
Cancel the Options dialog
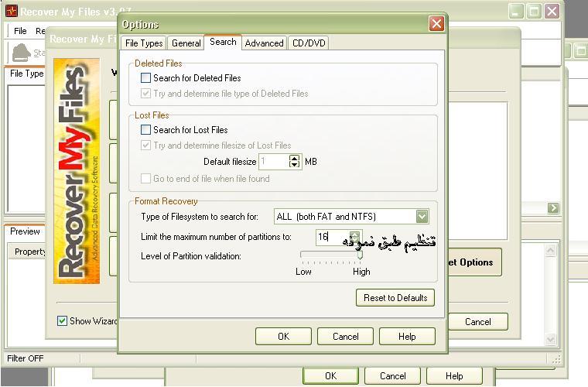[345, 337]
